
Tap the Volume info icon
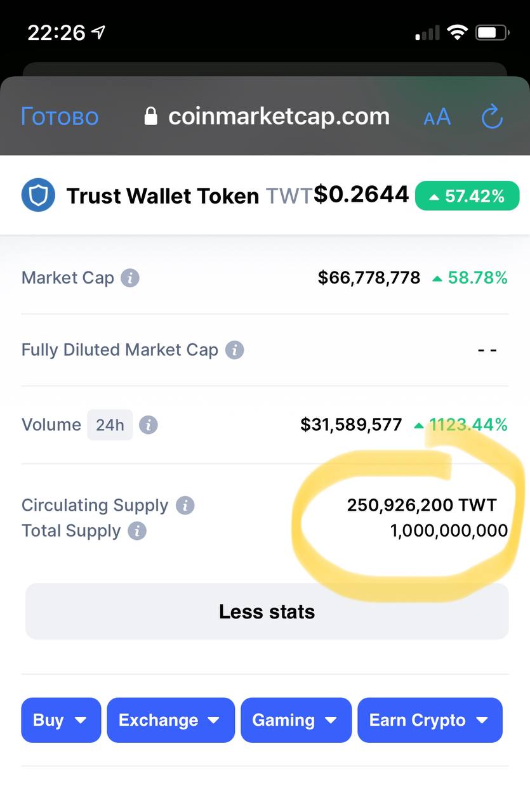[149, 425]
